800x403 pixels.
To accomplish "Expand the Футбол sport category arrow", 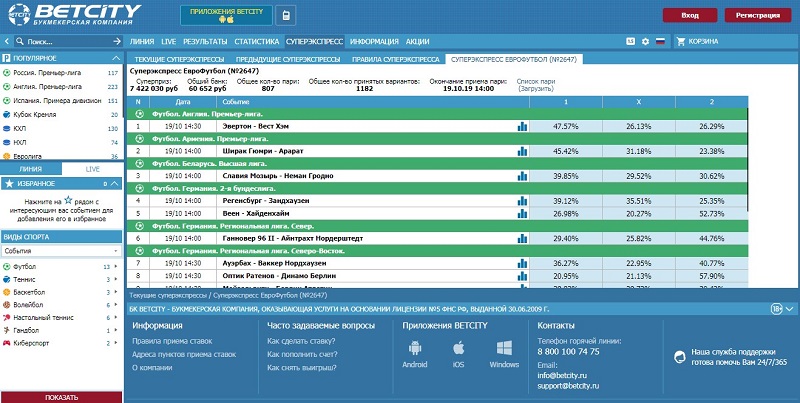I will click(116, 267).
